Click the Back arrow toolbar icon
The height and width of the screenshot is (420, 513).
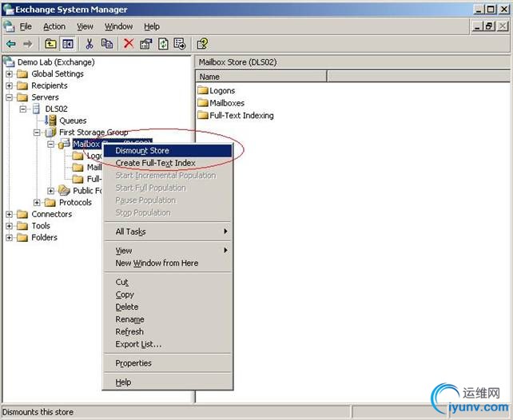tap(11, 43)
